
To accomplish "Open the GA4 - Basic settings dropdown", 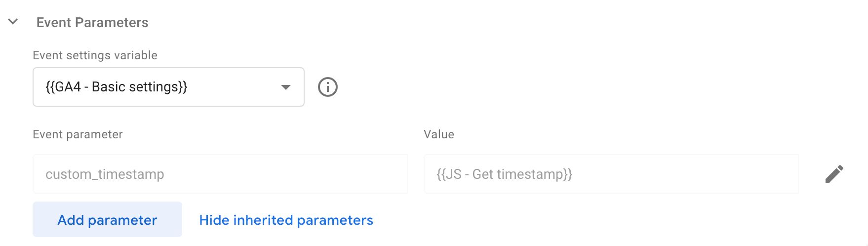I will 168,87.
